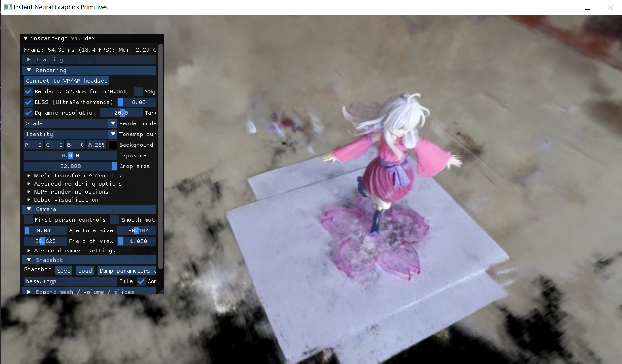Image resolution: width=622 pixels, height=364 pixels.
Task: Click Connect to VR/AR headset button
Action: (x=66, y=81)
